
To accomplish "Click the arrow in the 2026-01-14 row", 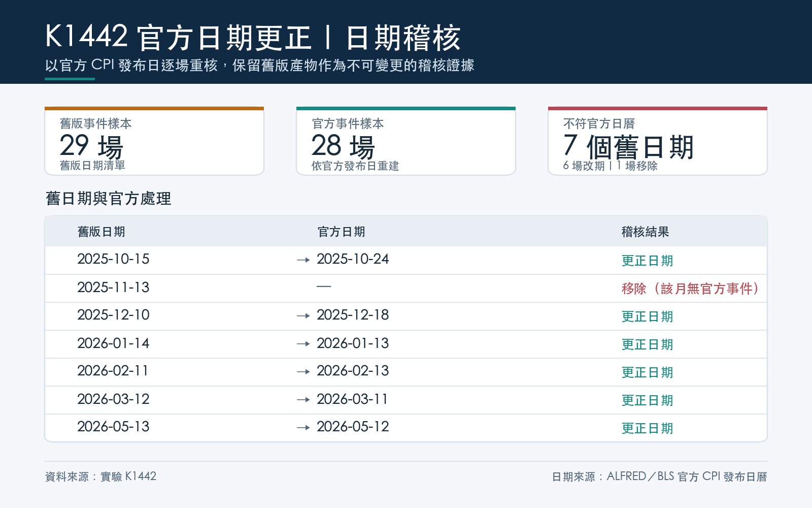I will pyautogui.click(x=303, y=344).
